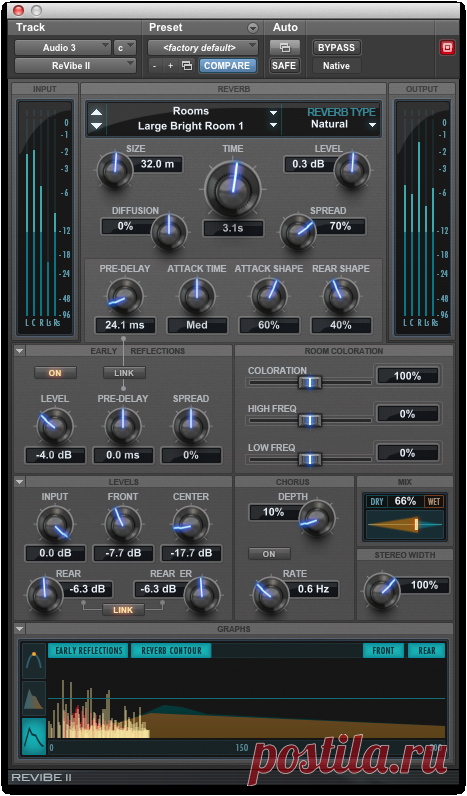Open the factory default preset dropdown
This screenshot has height=796, width=467.
click(x=203, y=48)
